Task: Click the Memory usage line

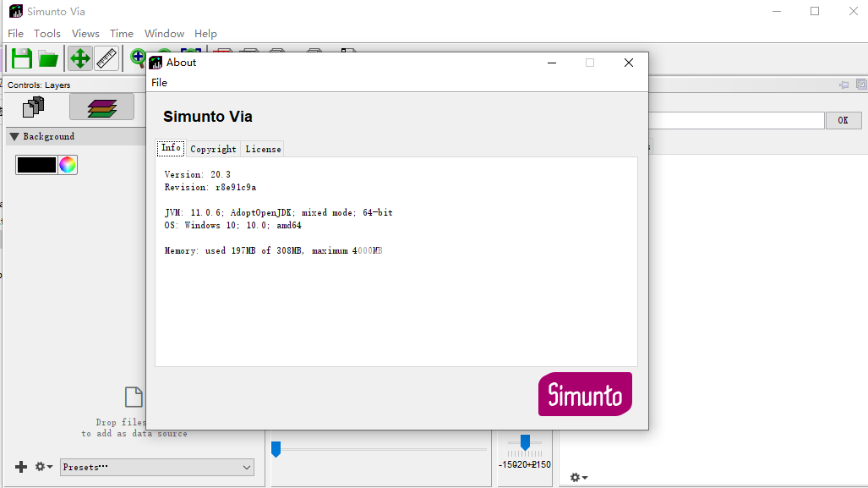Action: pyautogui.click(x=274, y=251)
